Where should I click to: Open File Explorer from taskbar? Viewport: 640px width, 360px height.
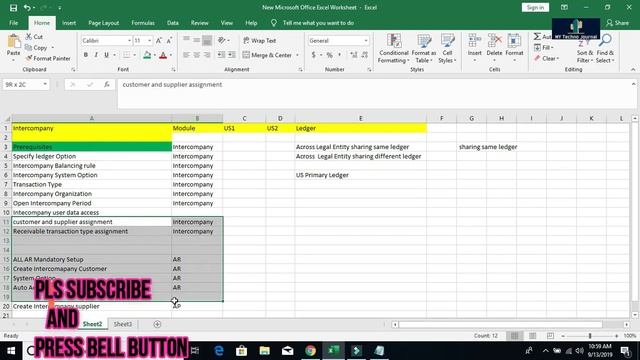point(264,351)
